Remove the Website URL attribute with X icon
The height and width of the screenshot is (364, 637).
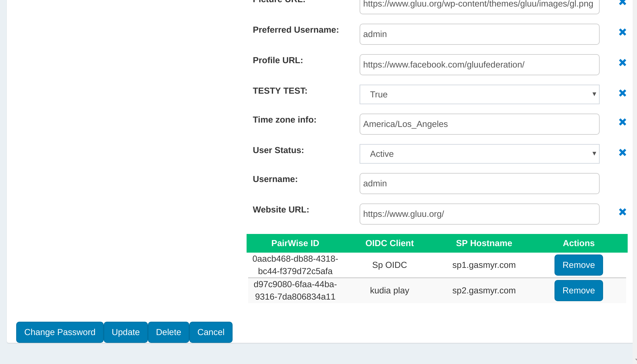click(622, 212)
